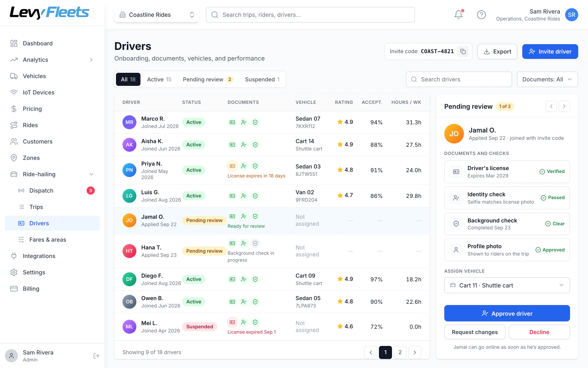Go to next pending review applicant
The image size is (588, 368).
click(564, 106)
